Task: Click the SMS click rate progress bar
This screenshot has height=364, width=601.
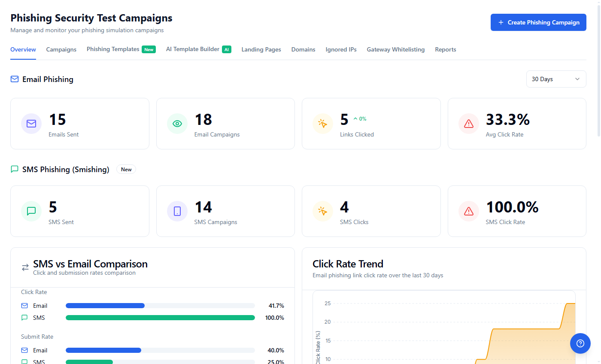Action: click(160, 318)
